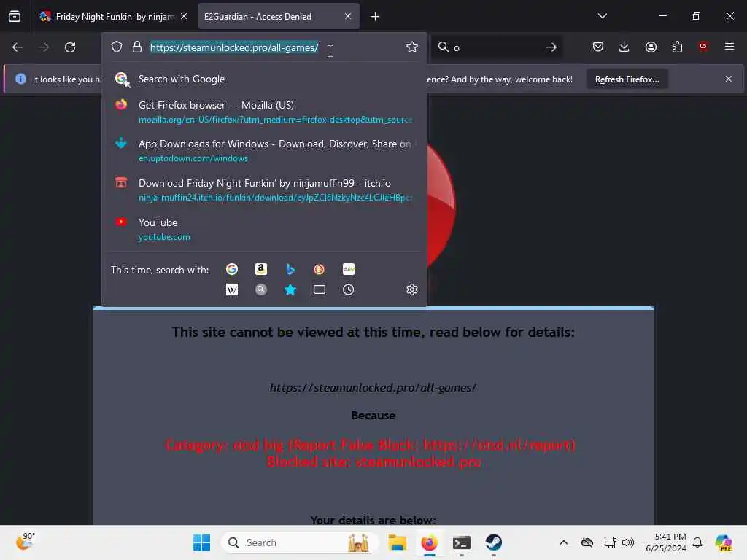Search this time with Bing

[x=290, y=269]
